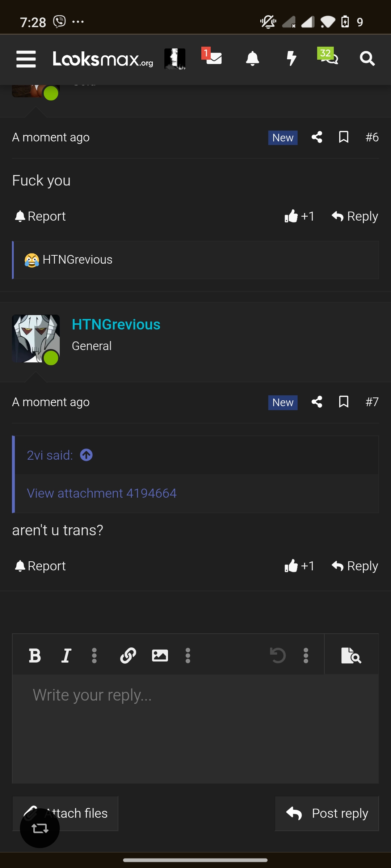Open HTNGrevious's profile from username
This screenshot has width=391, height=868.
click(x=116, y=324)
